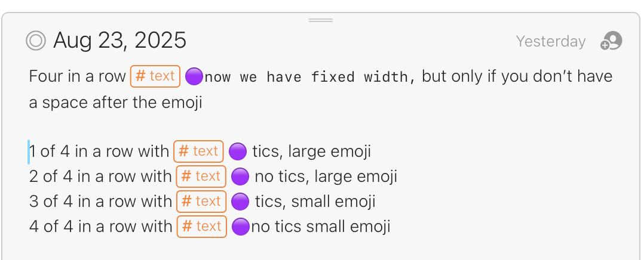644x260 pixels.
Task: Click the #text tag in the 3 of 4 line
Action: tap(201, 202)
